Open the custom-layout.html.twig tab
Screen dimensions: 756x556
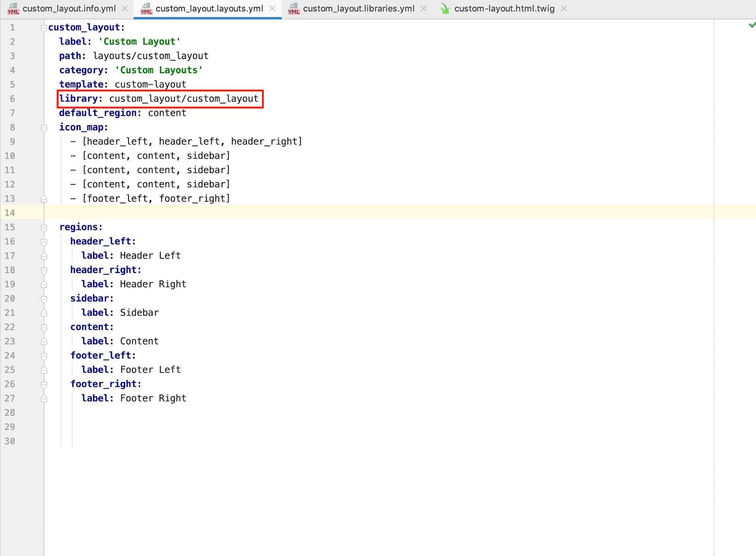504,9
